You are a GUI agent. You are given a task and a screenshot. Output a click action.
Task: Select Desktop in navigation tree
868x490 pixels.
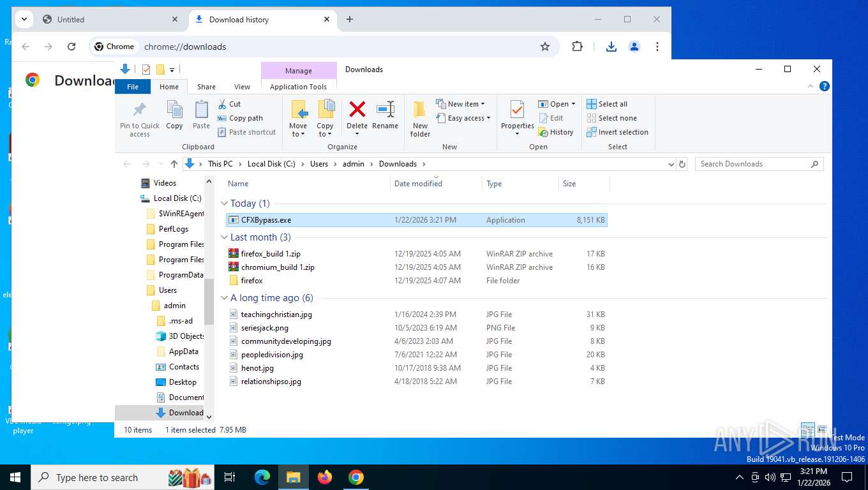tap(183, 382)
